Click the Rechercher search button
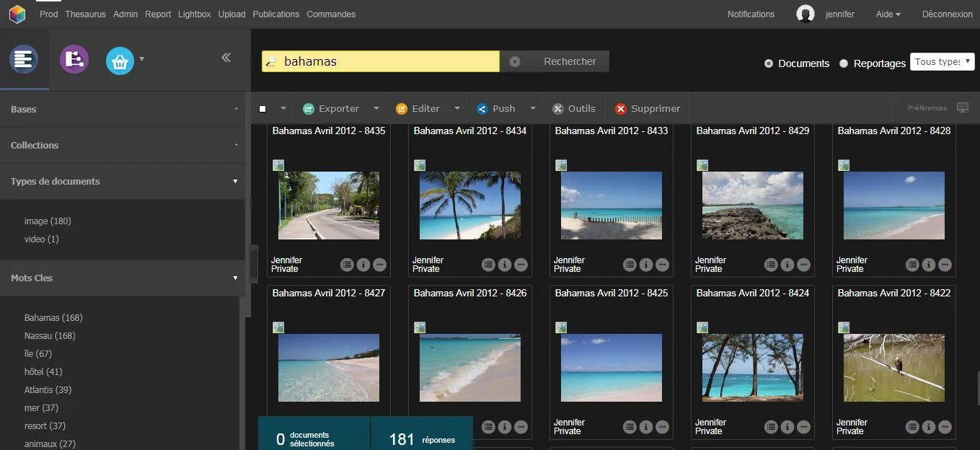 pos(570,62)
